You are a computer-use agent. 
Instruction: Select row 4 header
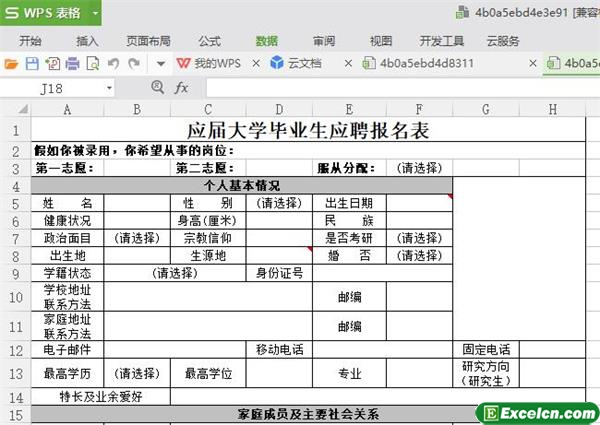[15, 186]
